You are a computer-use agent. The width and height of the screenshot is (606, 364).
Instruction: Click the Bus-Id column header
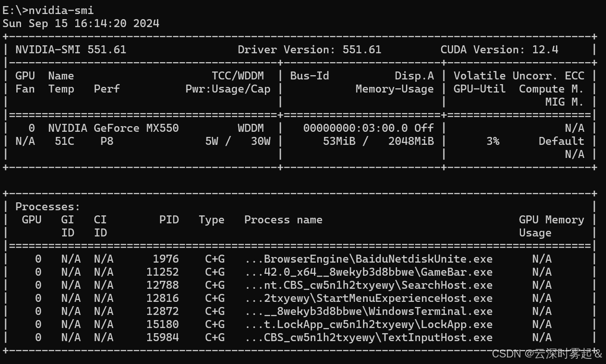tap(309, 76)
